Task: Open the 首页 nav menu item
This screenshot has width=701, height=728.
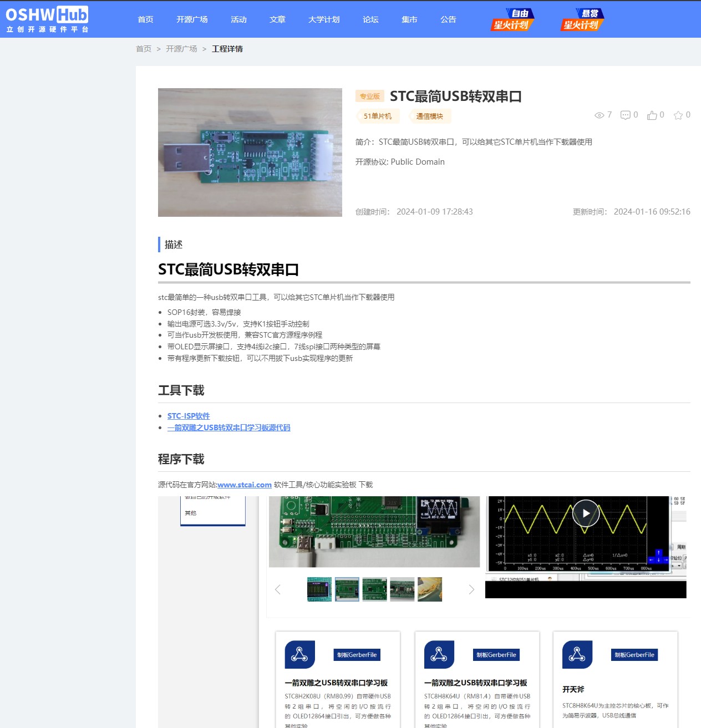Action: coord(145,19)
